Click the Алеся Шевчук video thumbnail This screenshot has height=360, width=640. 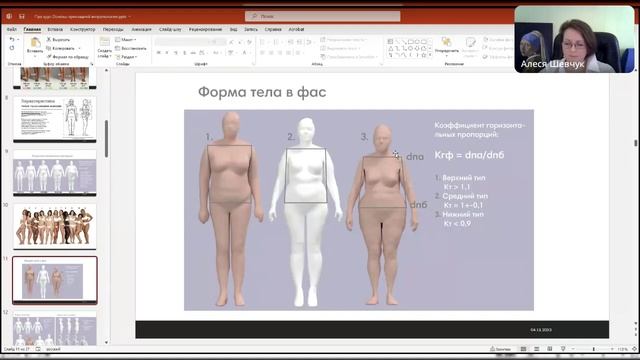(575, 40)
